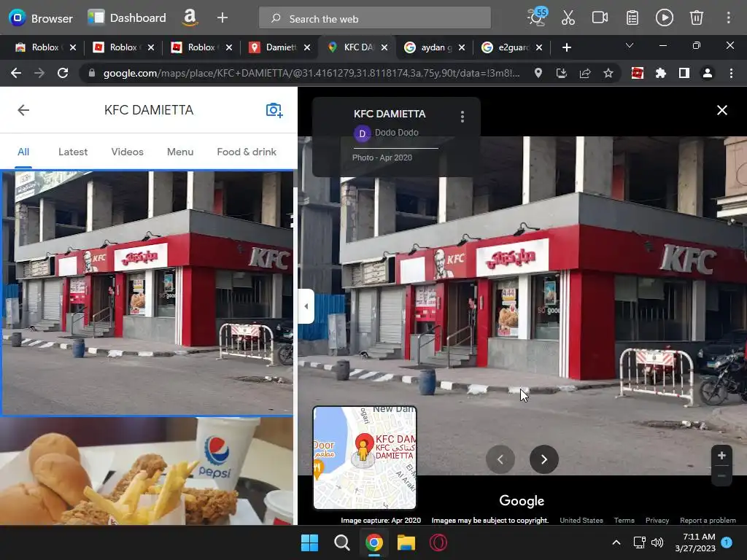Switch to the first Roblox tab
Screen dimensions: 747x560
pos(45,47)
